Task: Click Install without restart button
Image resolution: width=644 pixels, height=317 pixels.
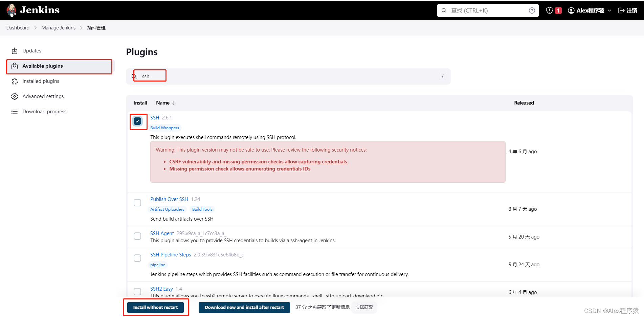Action: click(155, 308)
